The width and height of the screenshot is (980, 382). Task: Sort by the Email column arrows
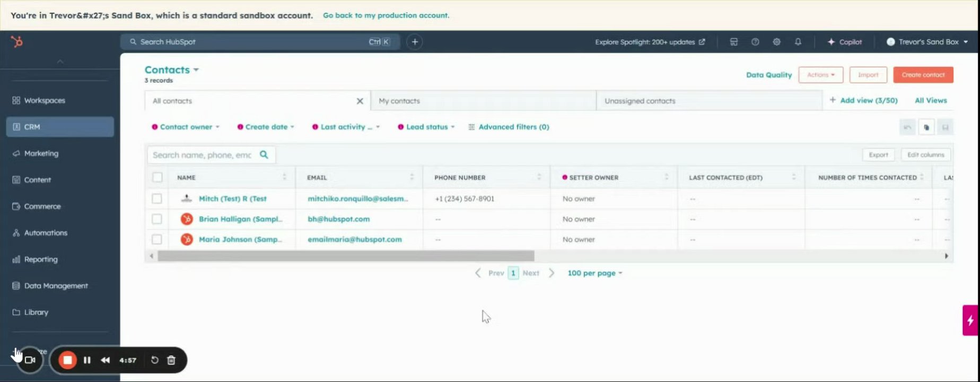click(412, 177)
